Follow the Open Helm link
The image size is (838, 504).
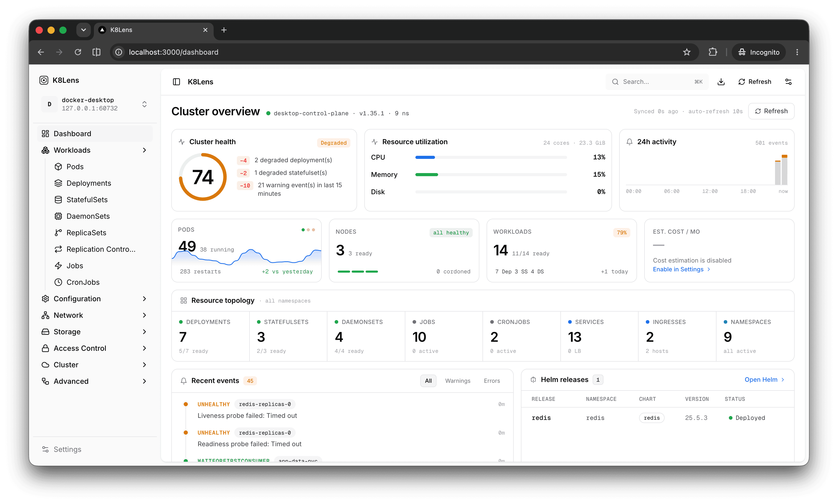764,380
